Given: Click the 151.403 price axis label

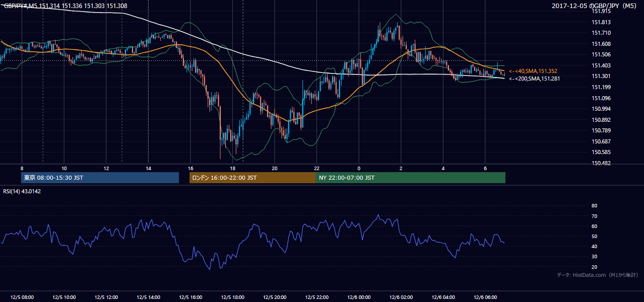Looking at the screenshot, I should click(602, 65).
